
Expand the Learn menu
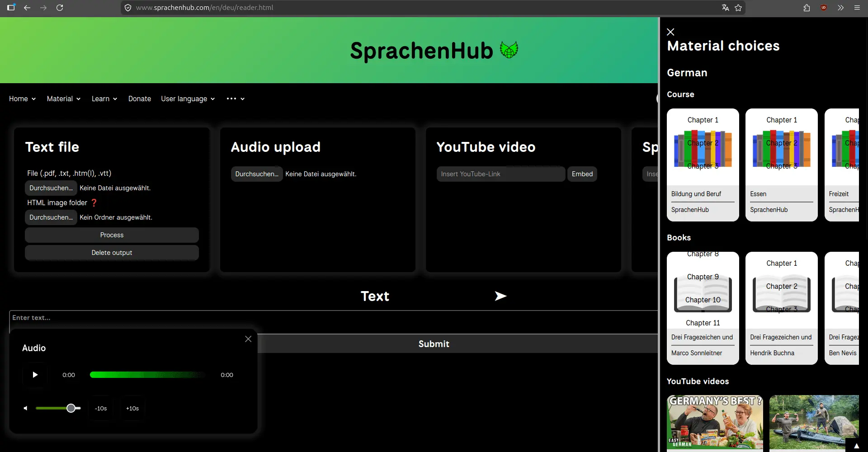(104, 99)
